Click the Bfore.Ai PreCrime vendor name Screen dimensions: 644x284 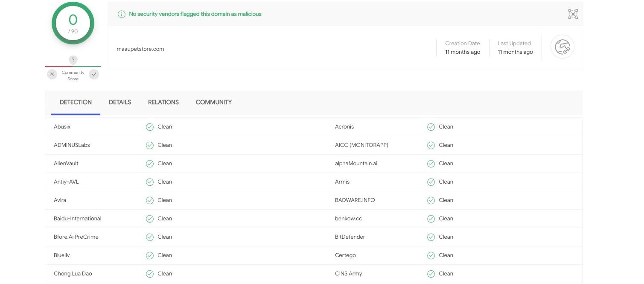pos(76,237)
